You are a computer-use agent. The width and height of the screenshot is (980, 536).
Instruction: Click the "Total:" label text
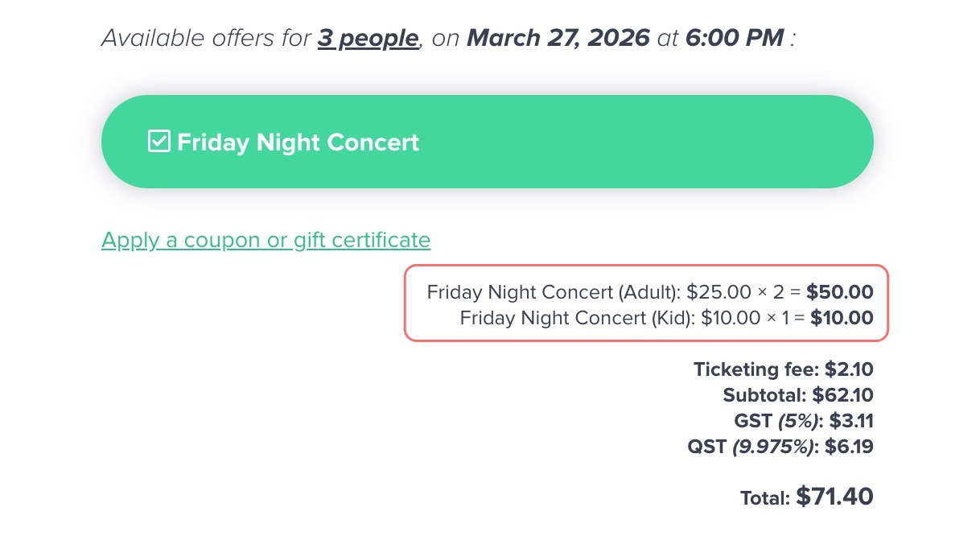pos(765,498)
